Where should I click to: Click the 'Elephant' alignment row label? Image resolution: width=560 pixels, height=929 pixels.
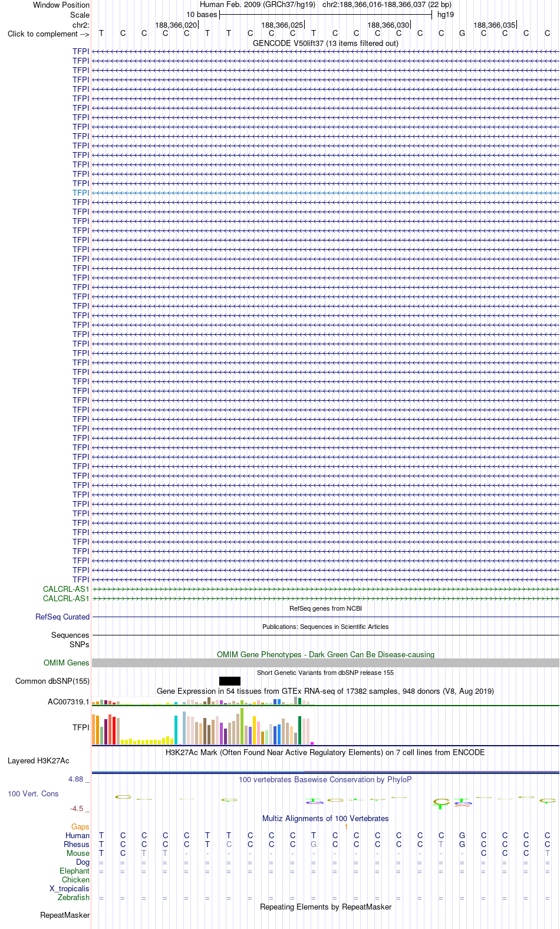pyautogui.click(x=74, y=871)
